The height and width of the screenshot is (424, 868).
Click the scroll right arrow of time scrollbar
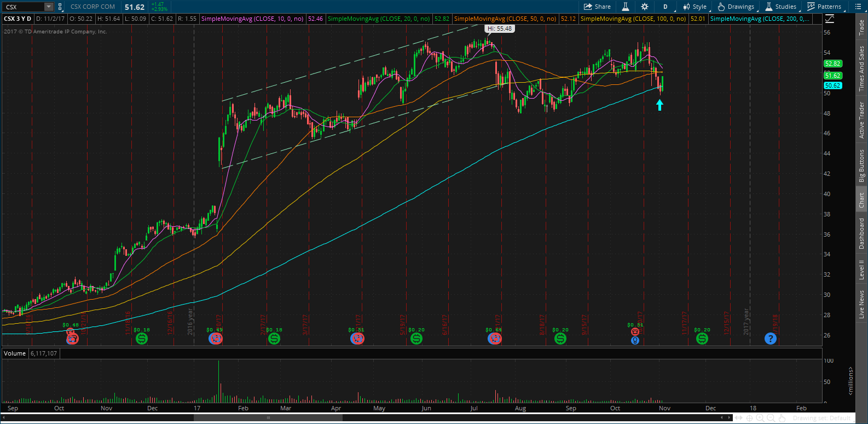tap(729, 417)
